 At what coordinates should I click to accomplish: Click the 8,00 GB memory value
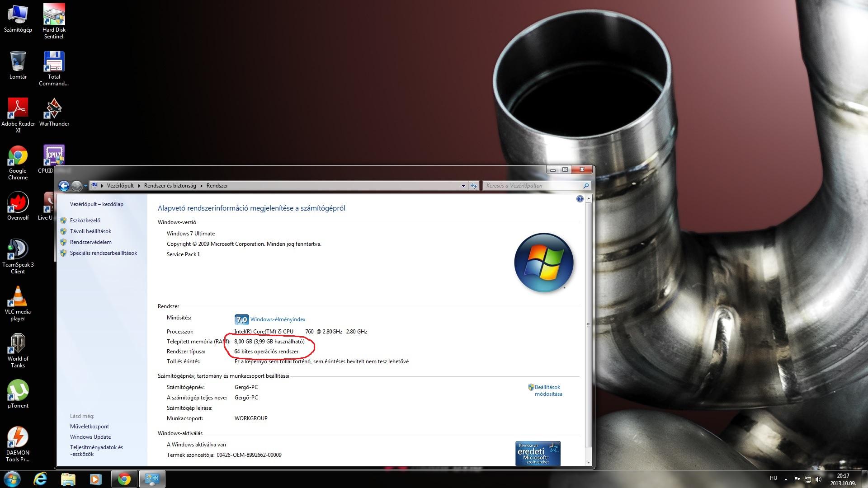[x=243, y=342]
